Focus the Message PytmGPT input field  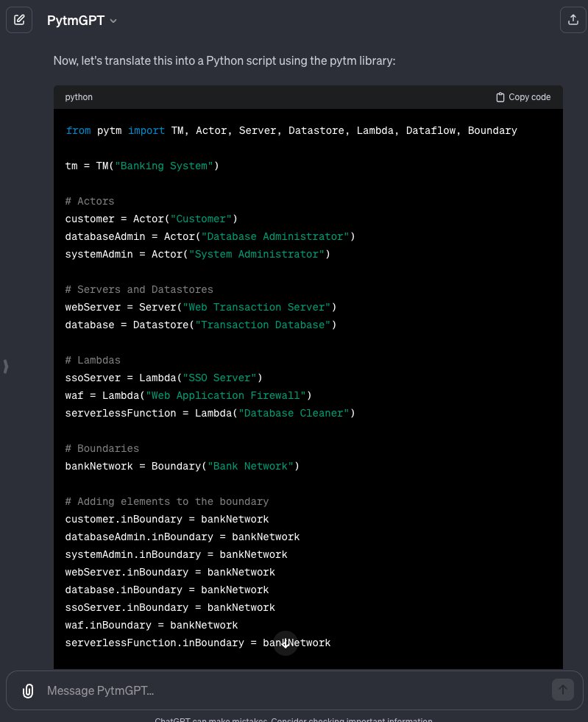coord(294,690)
